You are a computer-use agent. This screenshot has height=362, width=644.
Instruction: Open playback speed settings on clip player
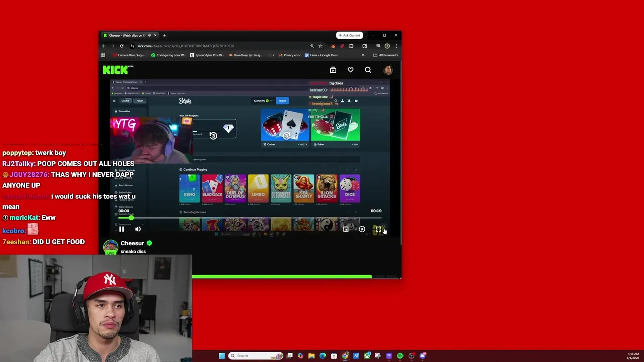pos(362,229)
